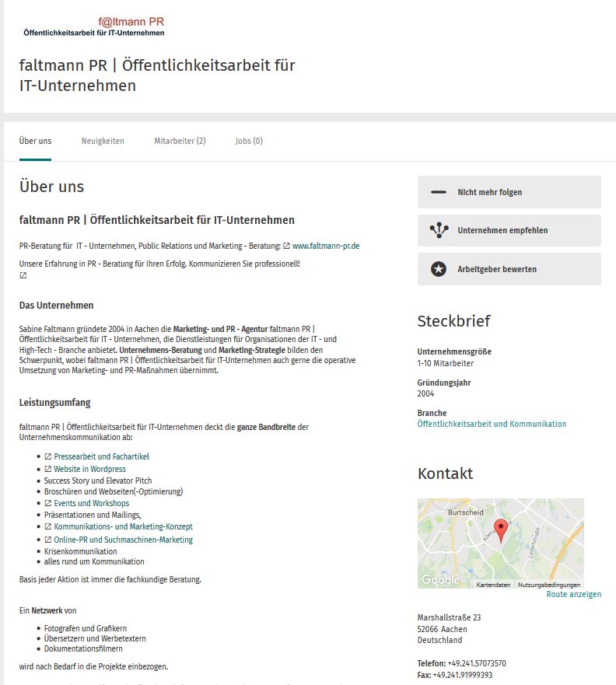
Task: Click the standalone external link icon below Kommunizieren
Action: click(23, 275)
